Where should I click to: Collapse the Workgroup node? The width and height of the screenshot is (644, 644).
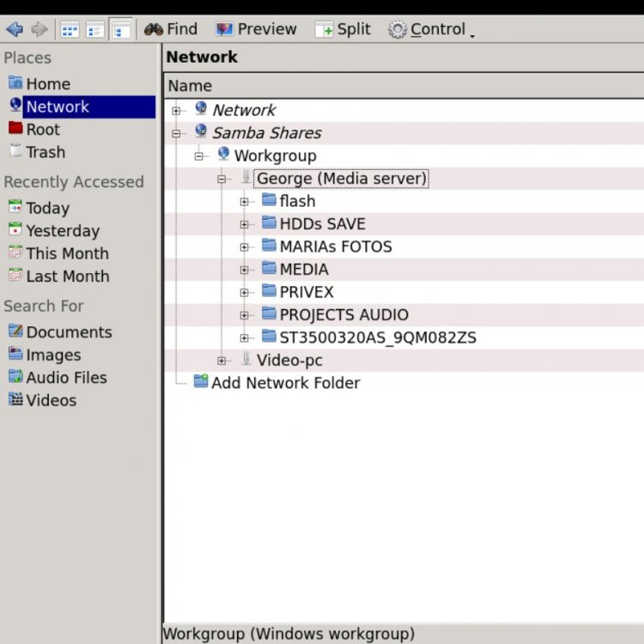coord(199,156)
